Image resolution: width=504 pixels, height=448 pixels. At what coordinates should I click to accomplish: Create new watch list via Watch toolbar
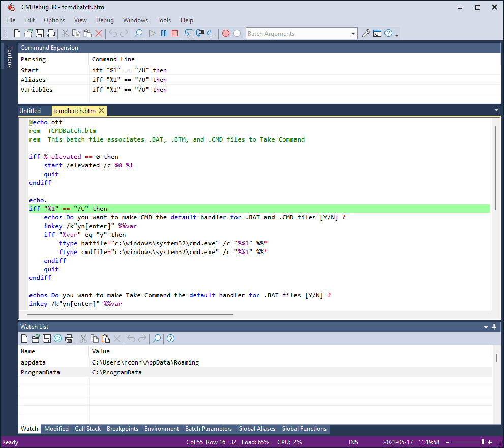pyautogui.click(x=24, y=339)
